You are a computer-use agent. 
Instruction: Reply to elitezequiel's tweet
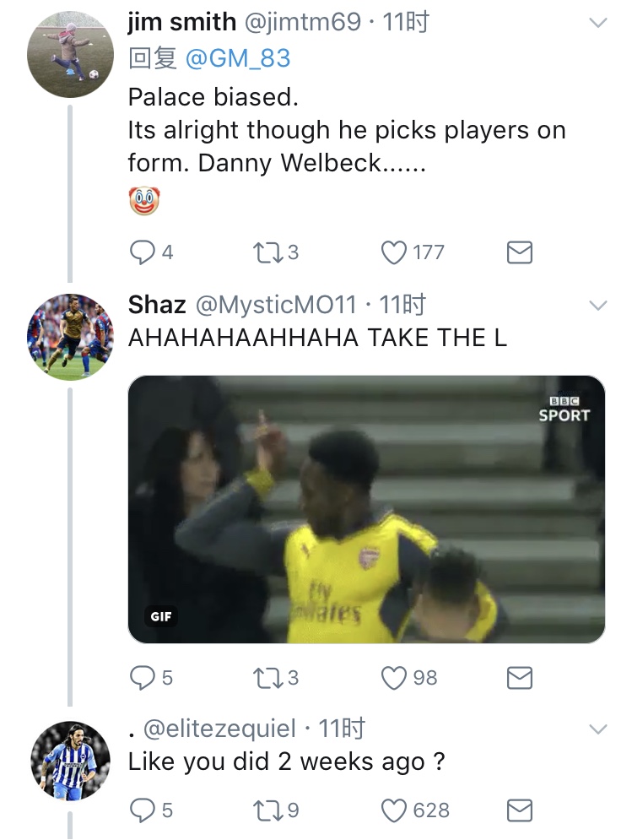(x=141, y=810)
